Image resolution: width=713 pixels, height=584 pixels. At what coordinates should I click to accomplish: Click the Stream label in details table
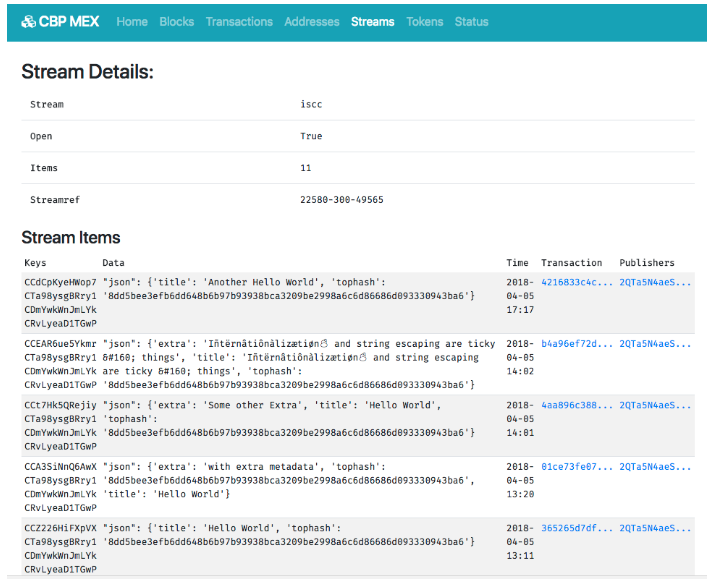[47, 104]
